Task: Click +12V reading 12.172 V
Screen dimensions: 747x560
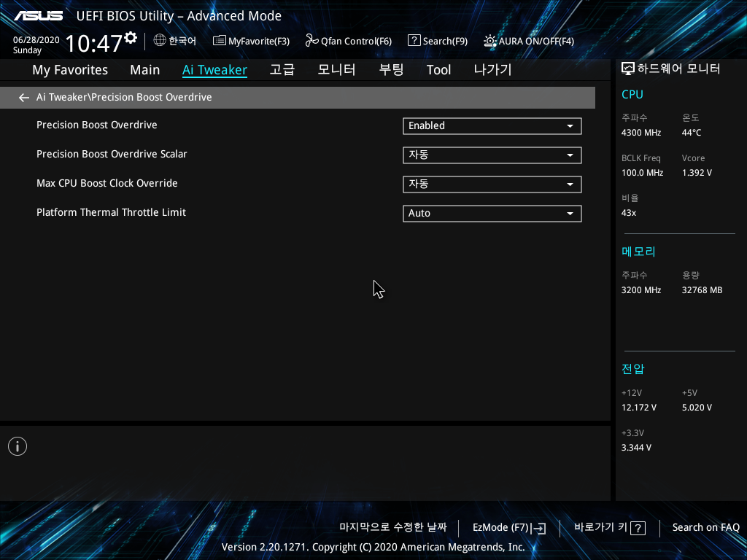Action: (639, 408)
